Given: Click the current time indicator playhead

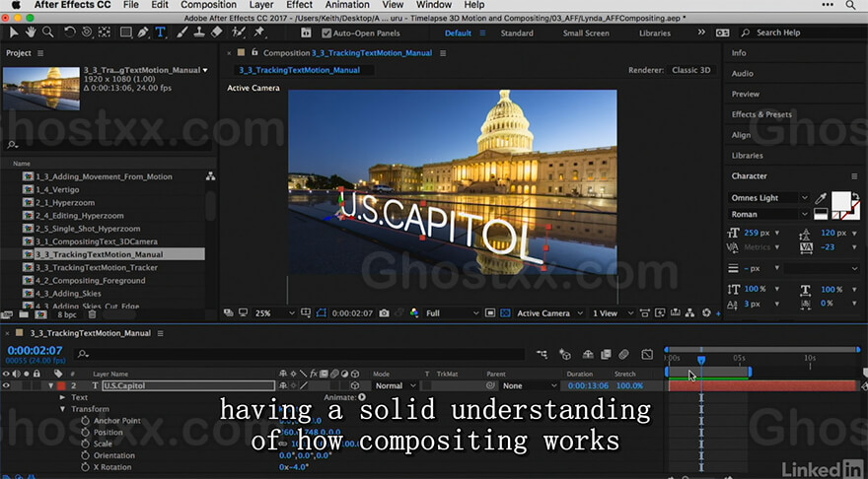Looking at the screenshot, I should tap(701, 360).
